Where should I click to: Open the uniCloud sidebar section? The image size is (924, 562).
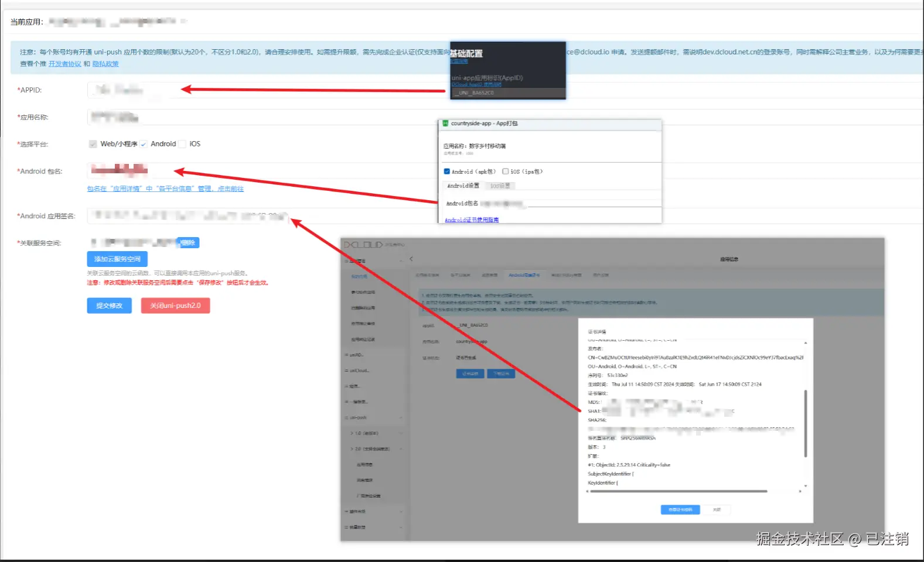(373, 371)
